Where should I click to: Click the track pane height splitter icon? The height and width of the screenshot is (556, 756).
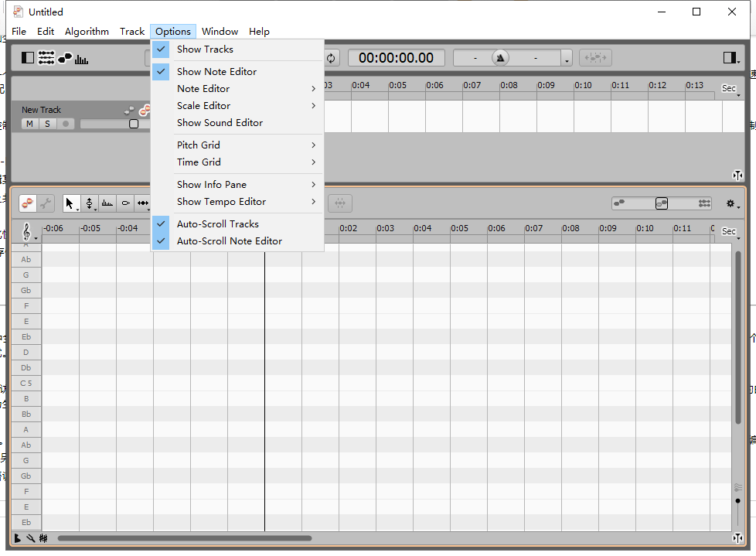(x=737, y=175)
